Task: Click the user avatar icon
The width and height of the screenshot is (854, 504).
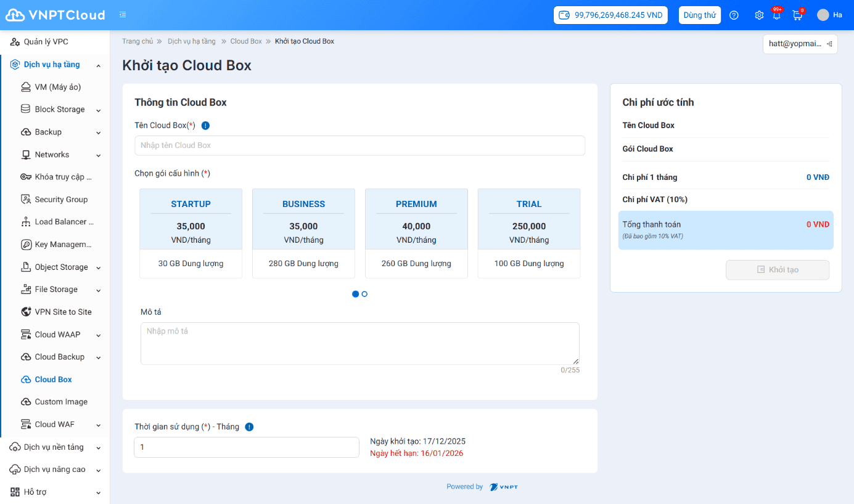Action: tap(823, 15)
